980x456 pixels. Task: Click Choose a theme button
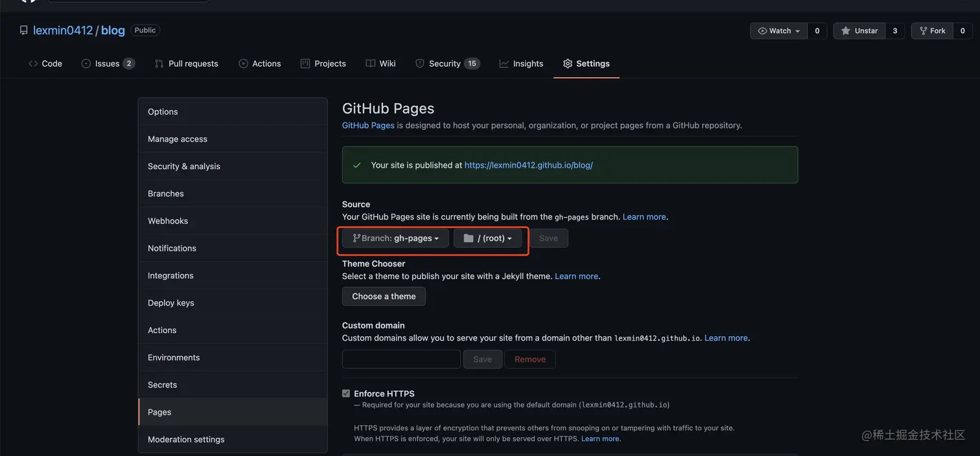coord(384,296)
